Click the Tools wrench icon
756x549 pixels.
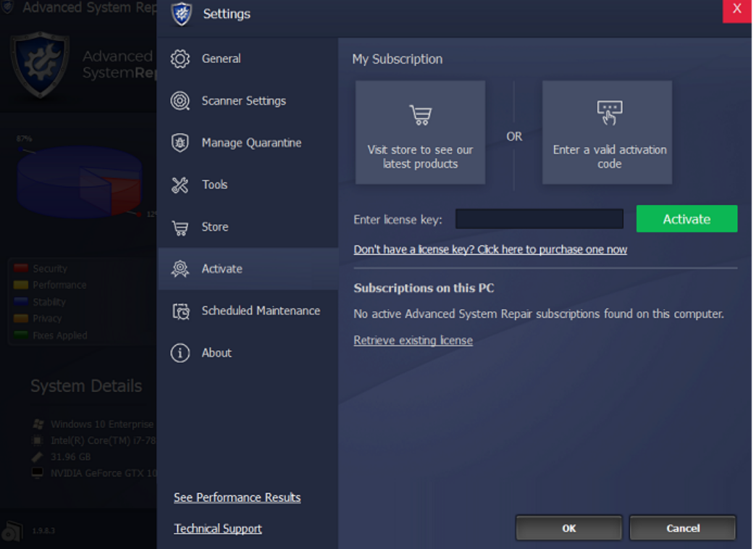coord(180,185)
